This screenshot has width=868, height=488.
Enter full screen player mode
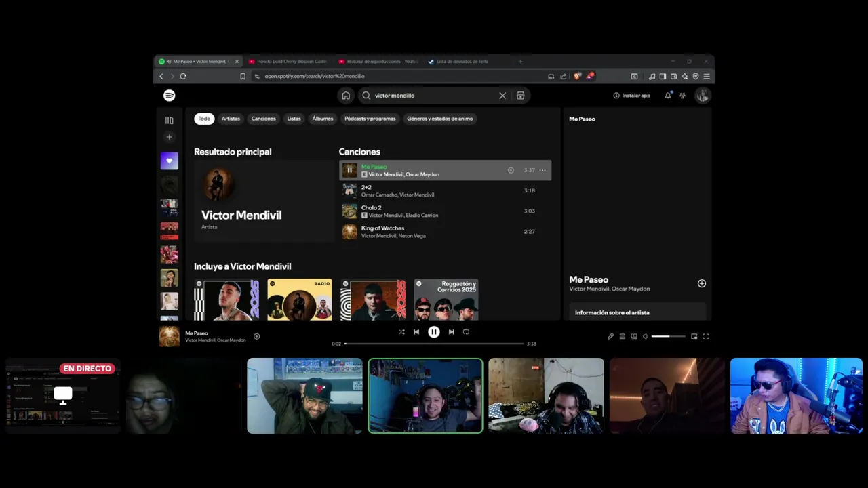(x=706, y=336)
